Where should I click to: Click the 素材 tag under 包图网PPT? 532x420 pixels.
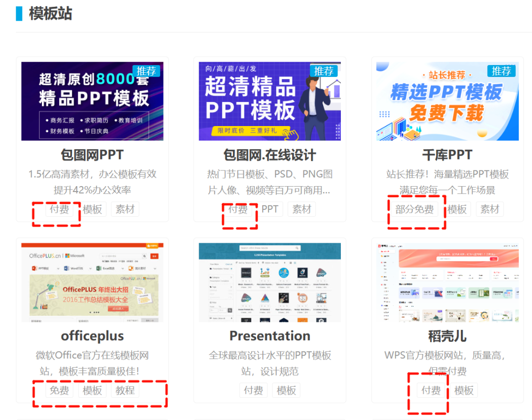point(125,209)
